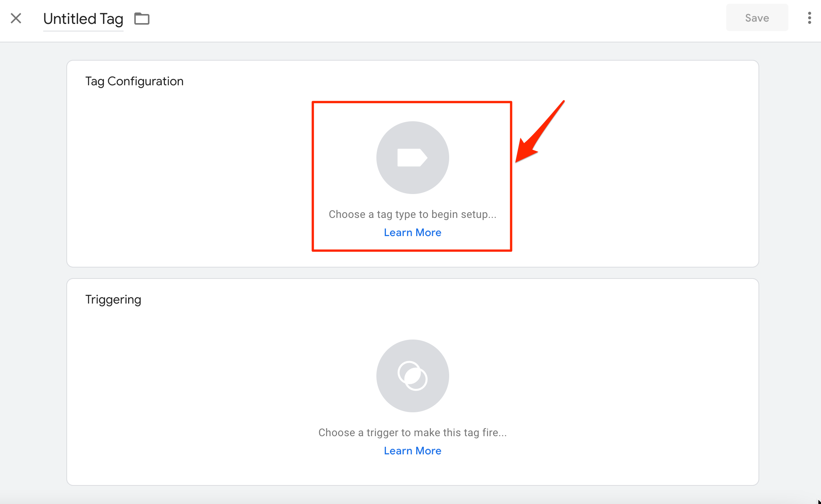821x504 pixels.
Task: Click the arrow icon inside the tag circle
Action: pos(412,158)
